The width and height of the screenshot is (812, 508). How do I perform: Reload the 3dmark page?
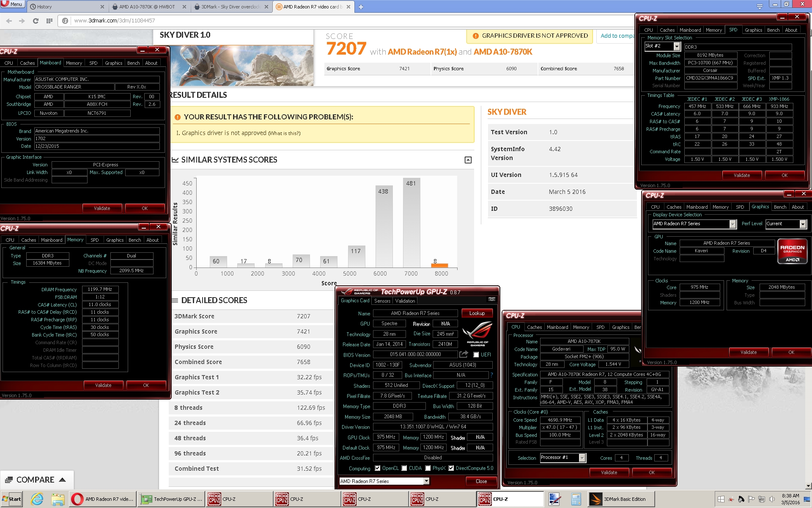click(36, 21)
